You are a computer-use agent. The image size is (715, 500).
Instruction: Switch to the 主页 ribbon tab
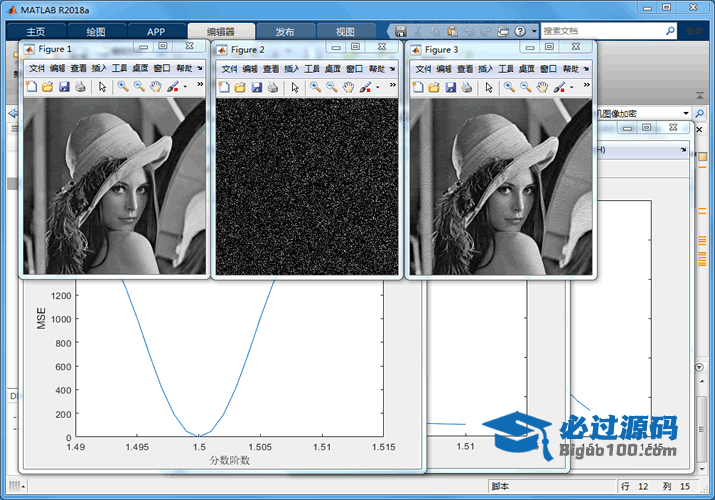36,31
